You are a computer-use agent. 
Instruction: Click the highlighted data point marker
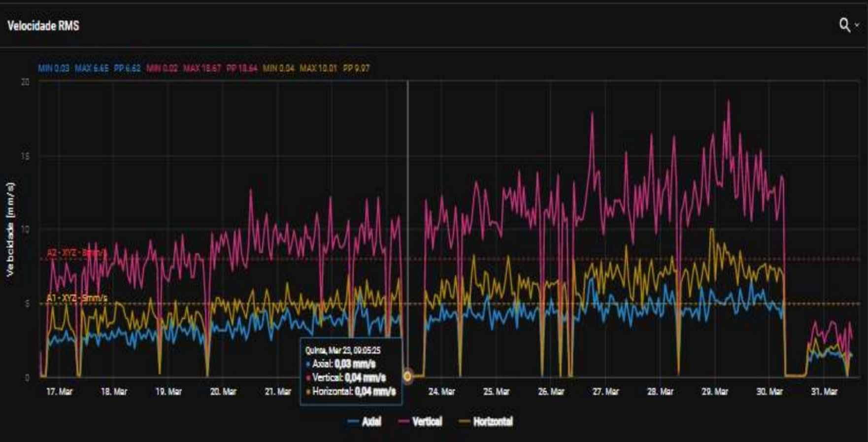[x=407, y=376]
